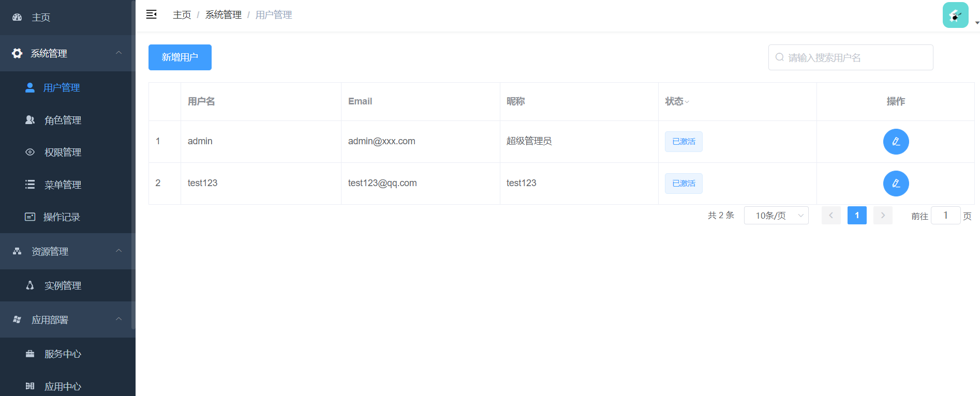Click the 用户管理 breadcrumb

tap(274, 15)
